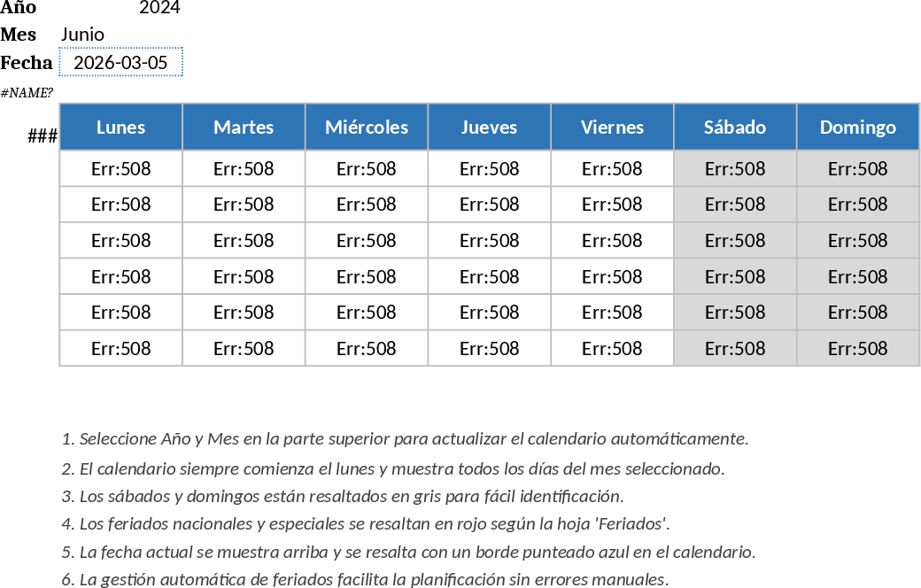The image size is (921, 588).
Task: Select instruction line 6 about gestión automática
Action: (x=365, y=579)
